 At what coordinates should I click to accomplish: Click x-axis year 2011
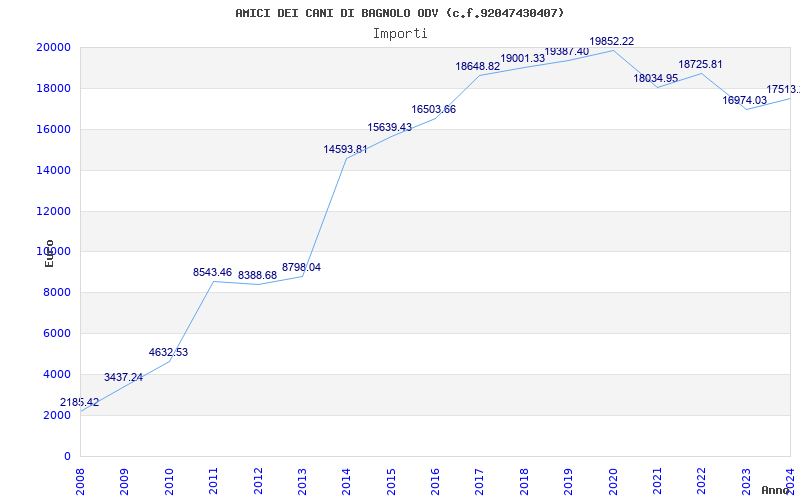pos(213,482)
